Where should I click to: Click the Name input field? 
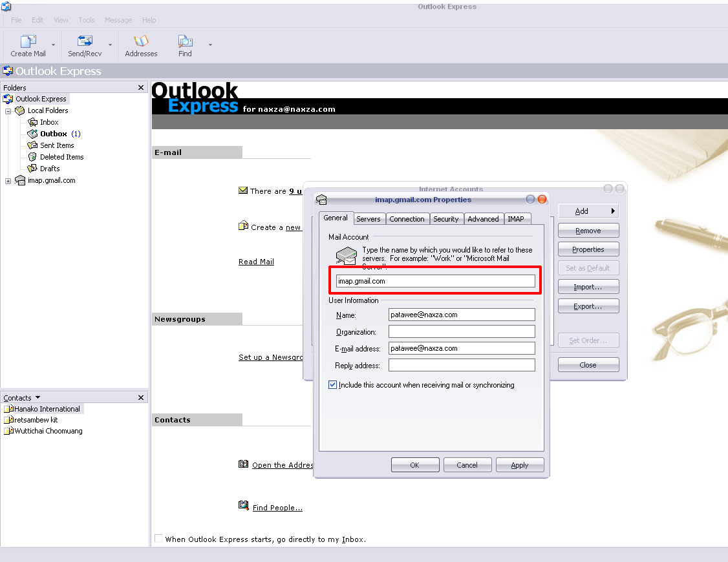tap(462, 315)
